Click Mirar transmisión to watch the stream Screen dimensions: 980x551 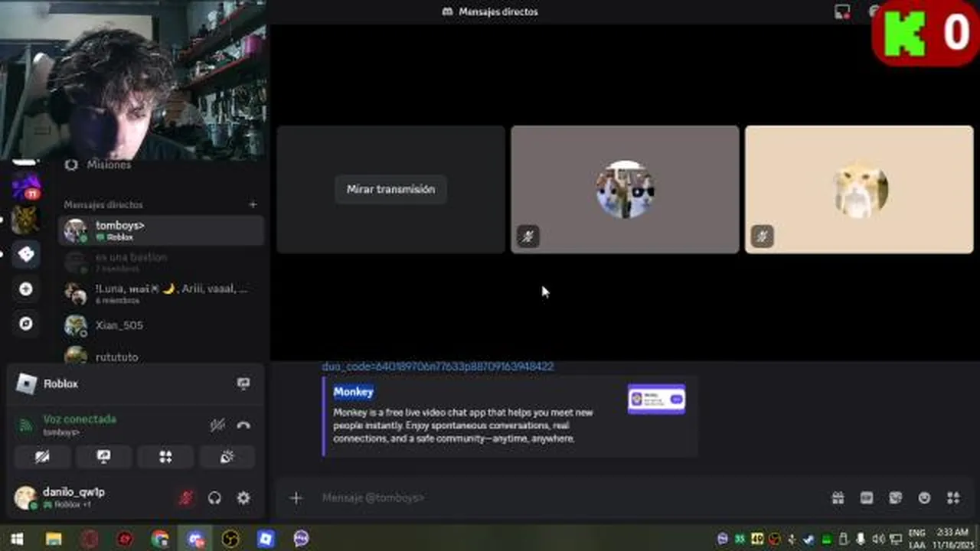[x=390, y=189]
